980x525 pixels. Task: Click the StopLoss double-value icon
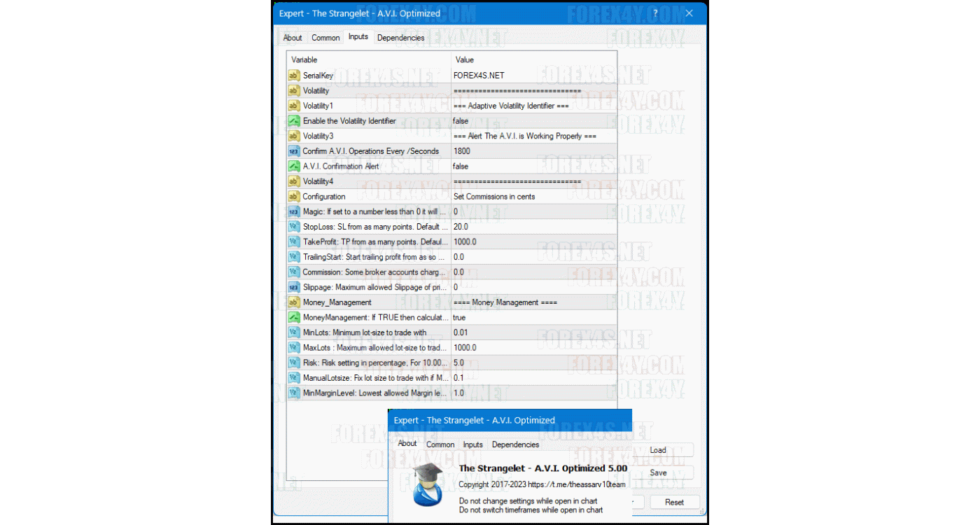(294, 227)
